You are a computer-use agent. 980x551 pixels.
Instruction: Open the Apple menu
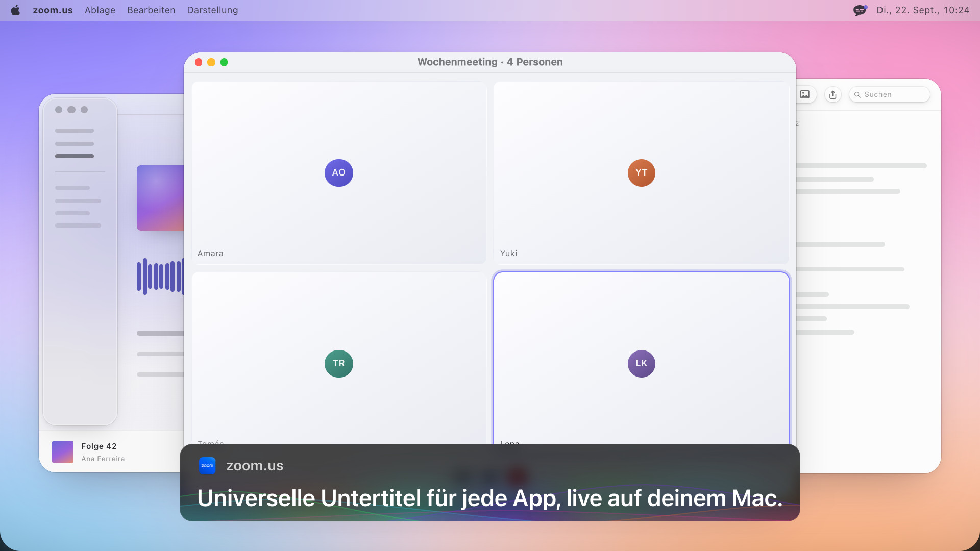tap(15, 10)
